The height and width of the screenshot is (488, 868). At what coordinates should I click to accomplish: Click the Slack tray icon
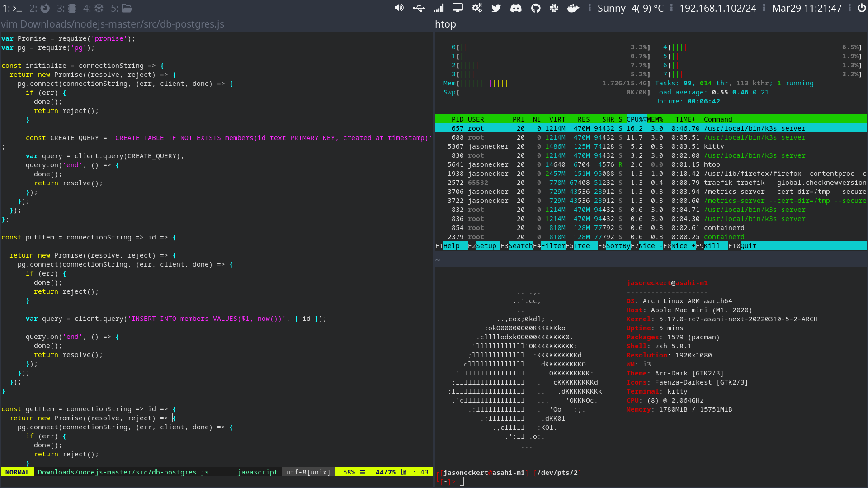[554, 8]
